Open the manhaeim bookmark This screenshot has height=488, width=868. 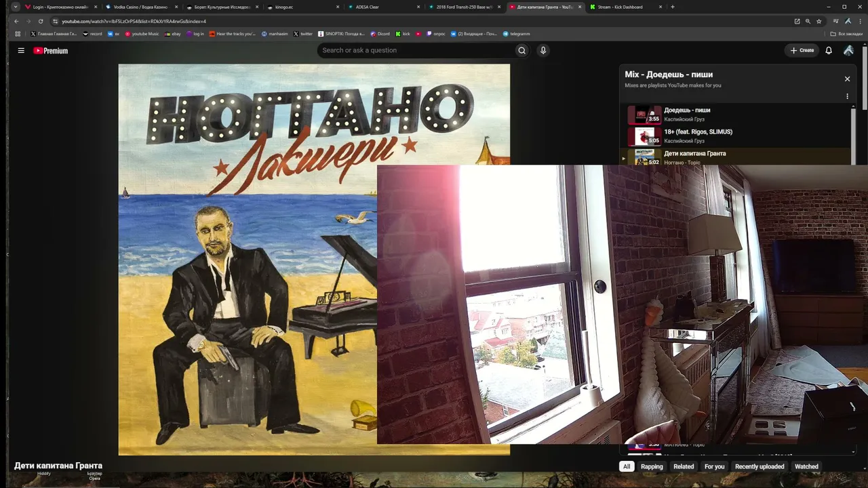point(275,34)
